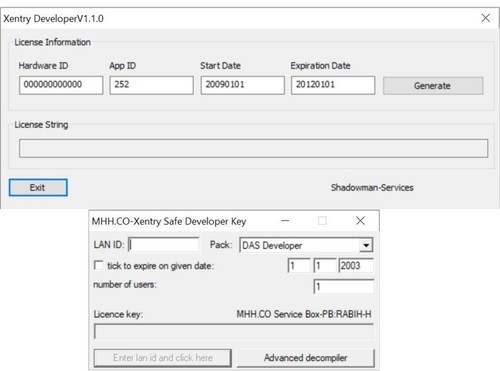Select the Start Date field 20090101
500x371 pixels.
tap(243, 85)
